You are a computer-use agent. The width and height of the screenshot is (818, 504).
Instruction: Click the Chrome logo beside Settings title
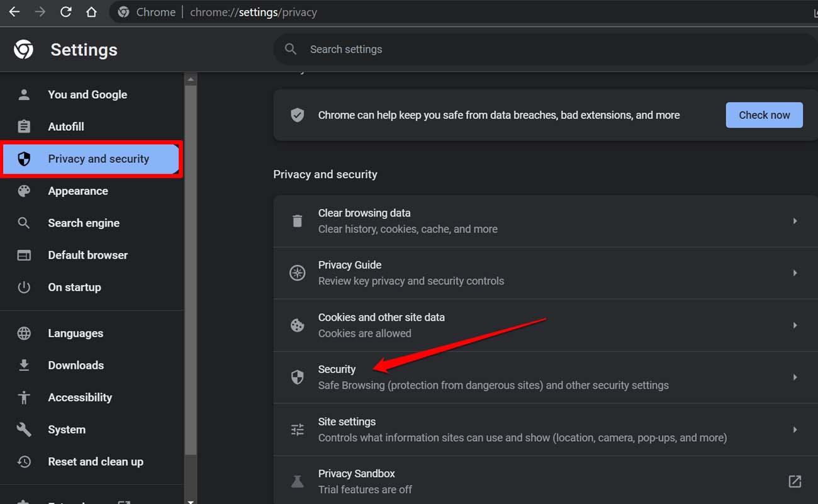pyautogui.click(x=24, y=49)
